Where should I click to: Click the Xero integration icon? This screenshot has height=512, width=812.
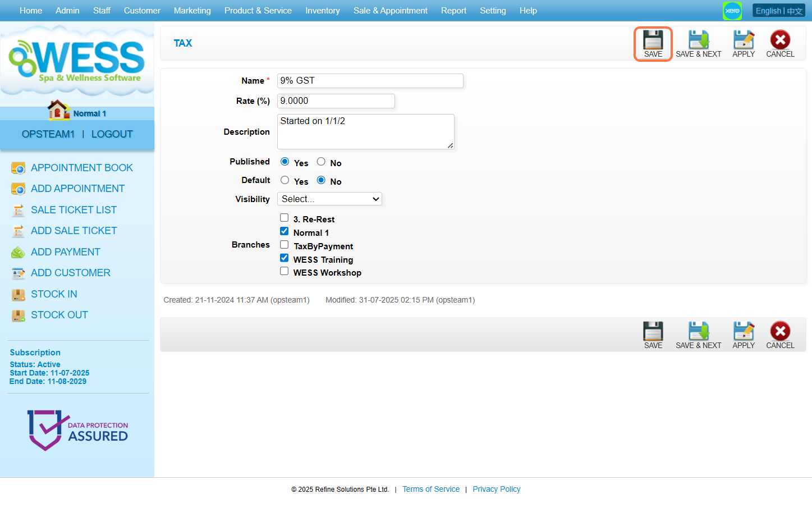[732, 11]
